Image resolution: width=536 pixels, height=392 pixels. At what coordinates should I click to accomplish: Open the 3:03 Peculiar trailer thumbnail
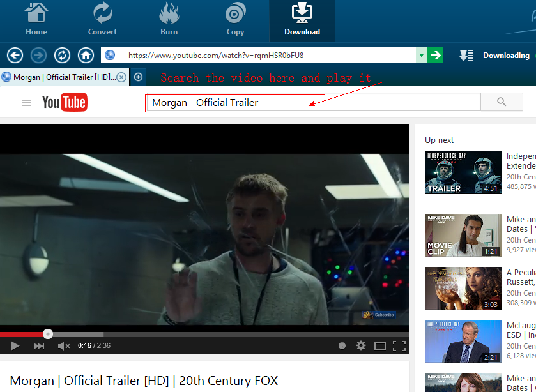pos(463,289)
